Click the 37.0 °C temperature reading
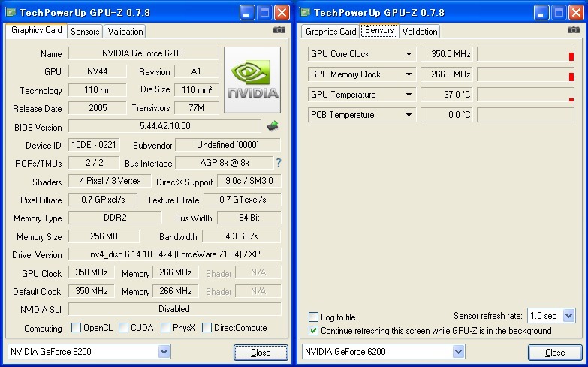Image resolution: width=588 pixels, height=367 pixels. click(x=447, y=95)
